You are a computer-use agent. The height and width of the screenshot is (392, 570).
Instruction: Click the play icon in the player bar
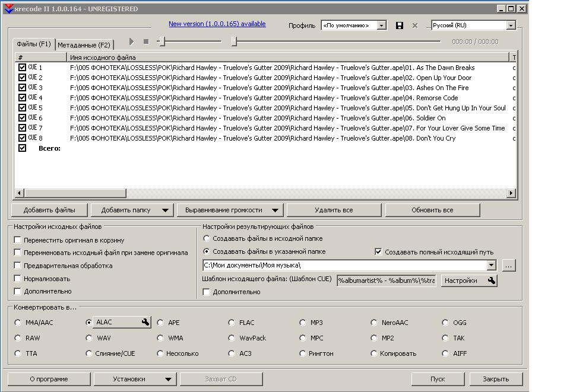(132, 42)
